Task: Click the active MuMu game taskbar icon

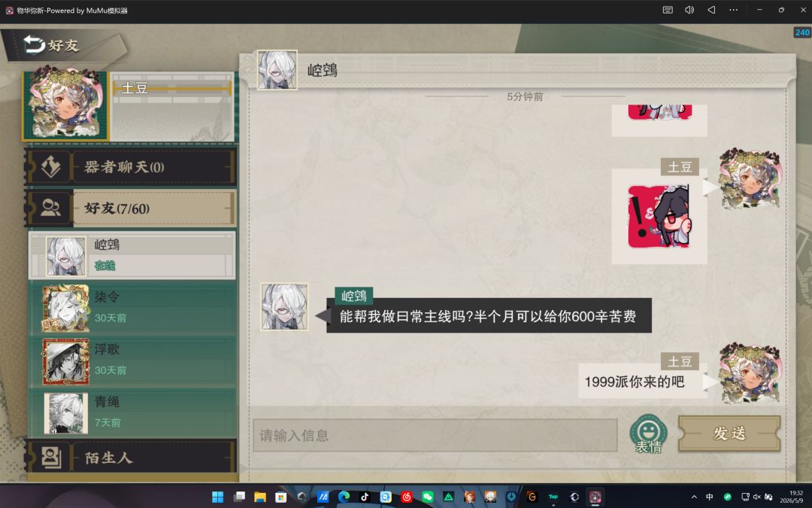Action: tap(595, 497)
